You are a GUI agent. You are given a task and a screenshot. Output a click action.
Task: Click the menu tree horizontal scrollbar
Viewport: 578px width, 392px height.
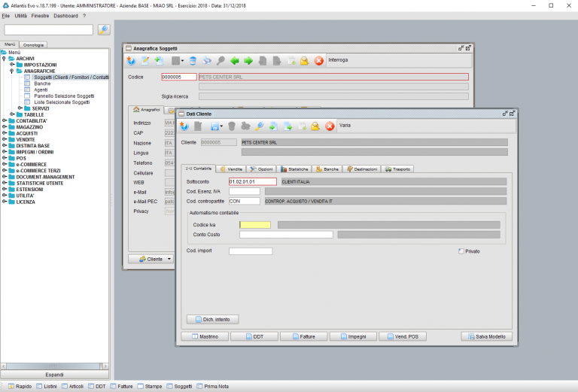[54, 366]
